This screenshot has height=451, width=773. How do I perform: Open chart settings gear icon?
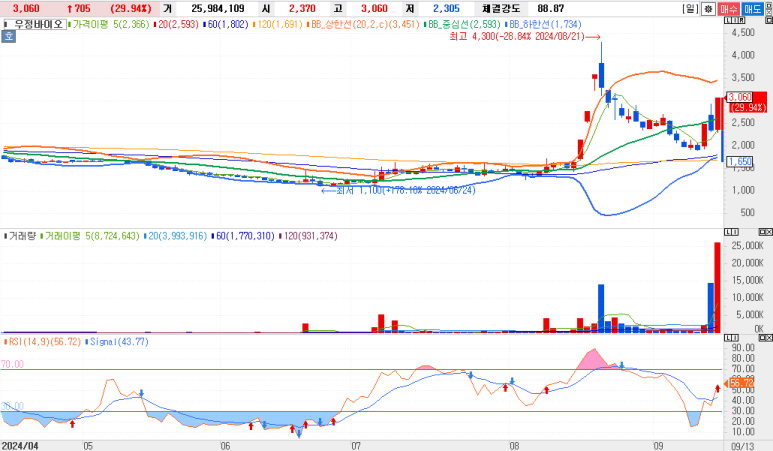click(708, 9)
